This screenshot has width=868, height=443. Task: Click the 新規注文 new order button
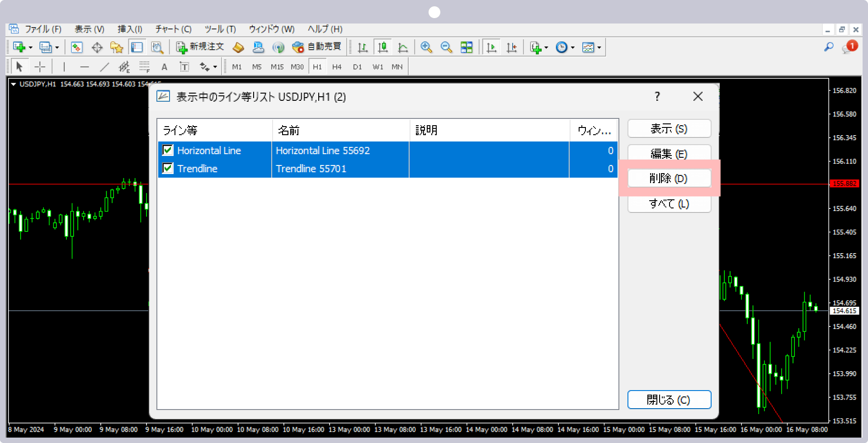[x=200, y=47]
